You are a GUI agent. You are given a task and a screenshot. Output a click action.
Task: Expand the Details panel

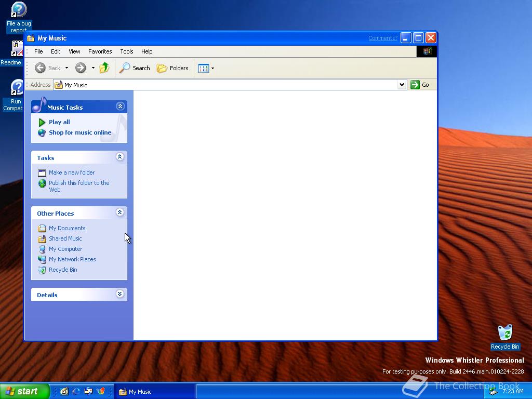pyautogui.click(x=120, y=294)
